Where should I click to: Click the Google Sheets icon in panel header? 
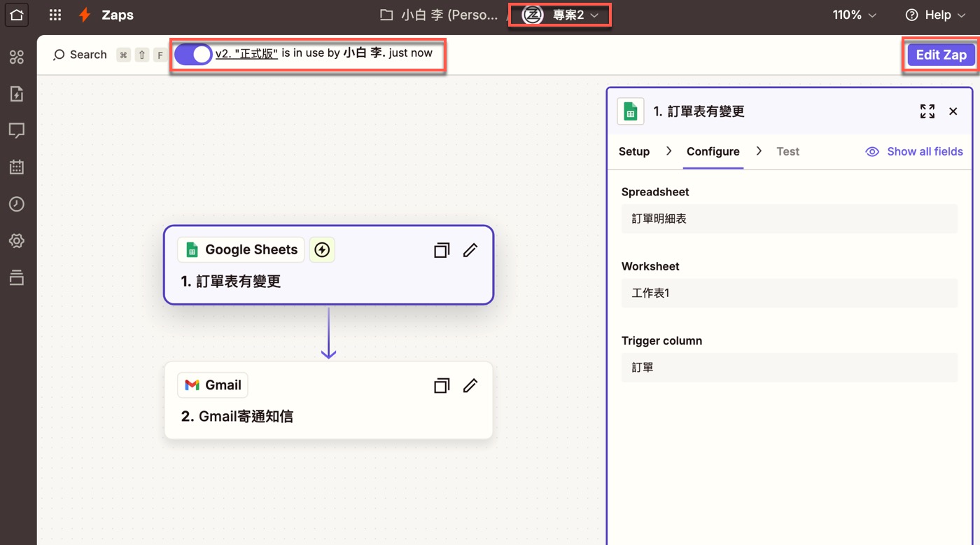click(x=631, y=111)
